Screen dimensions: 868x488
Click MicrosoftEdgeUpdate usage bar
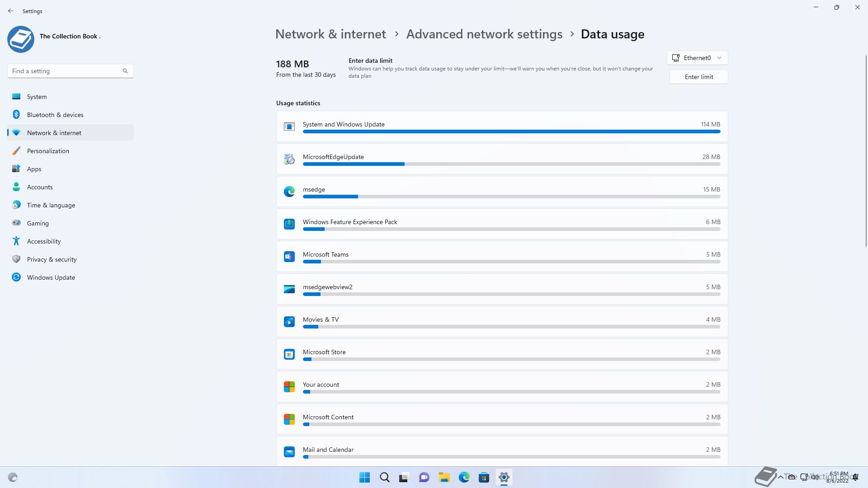click(511, 164)
